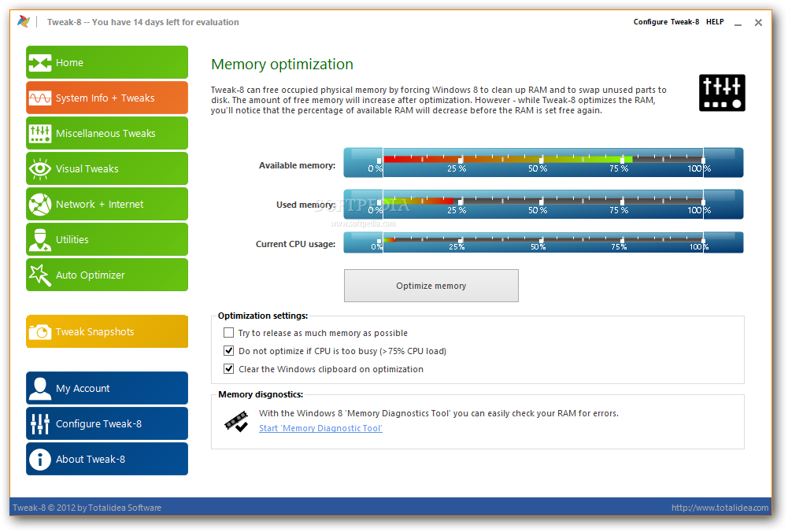Viewport: 788px width, 532px height.
Task: Click the Optimize memory button
Action: [x=431, y=286]
